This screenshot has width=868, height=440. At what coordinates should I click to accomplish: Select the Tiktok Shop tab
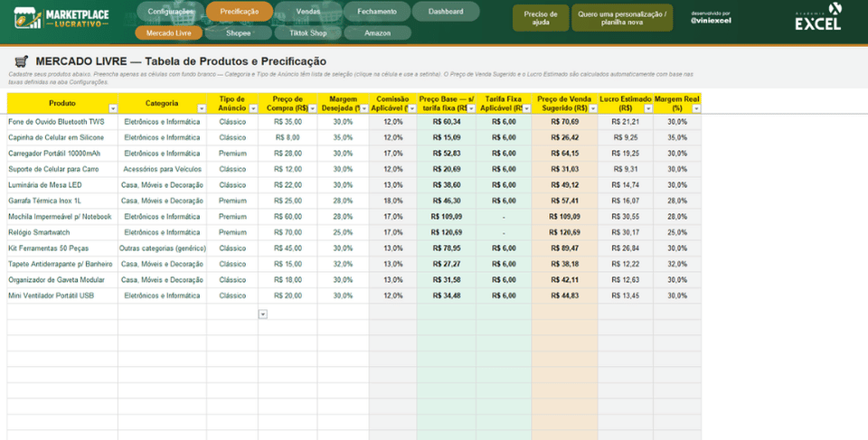[x=307, y=33]
